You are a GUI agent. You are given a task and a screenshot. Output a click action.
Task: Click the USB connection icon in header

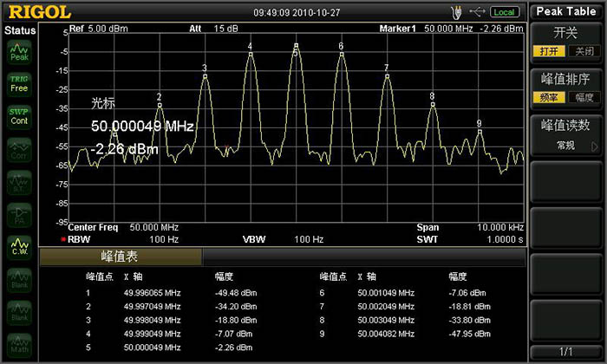(x=477, y=11)
